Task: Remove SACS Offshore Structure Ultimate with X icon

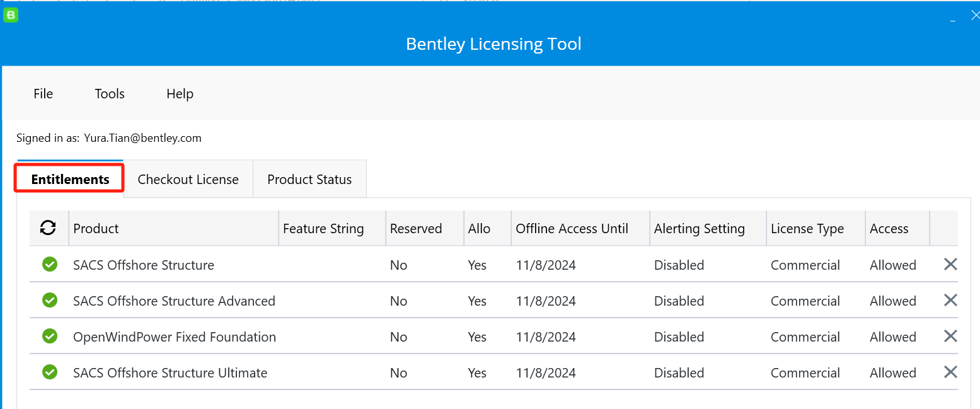Action: tap(950, 372)
